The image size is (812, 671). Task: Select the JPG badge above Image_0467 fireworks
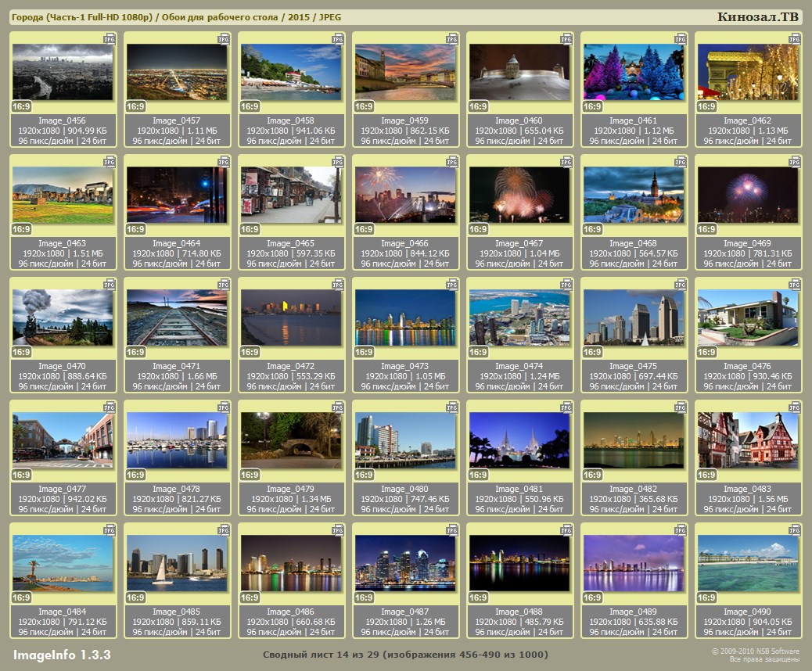566,160
